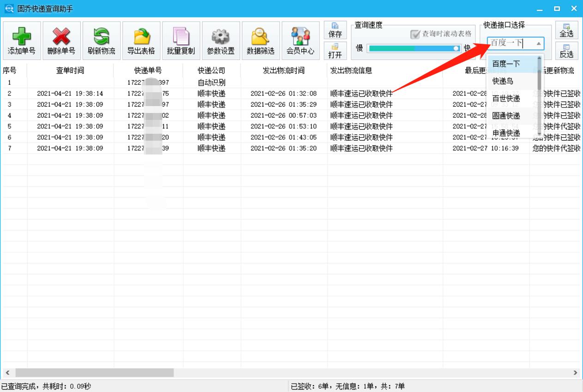Click the 数据筛选 data filter icon
This screenshot has height=392, width=583.
261,41
